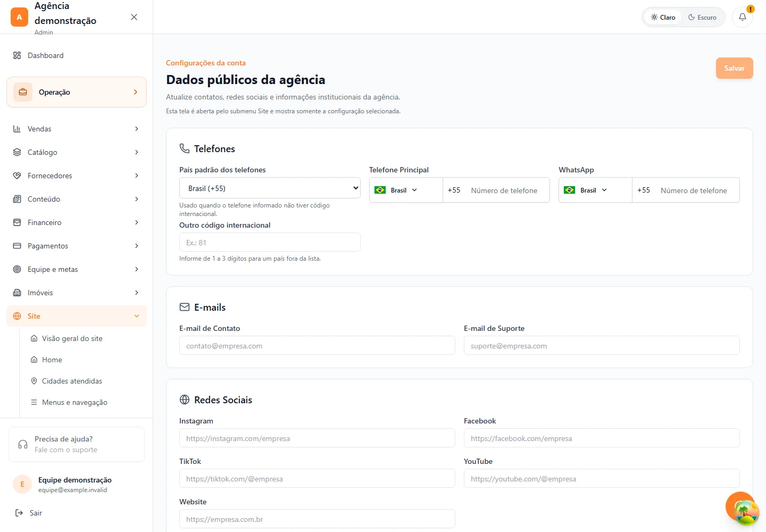
Task: Open the notifications bell
Action: pos(743,17)
